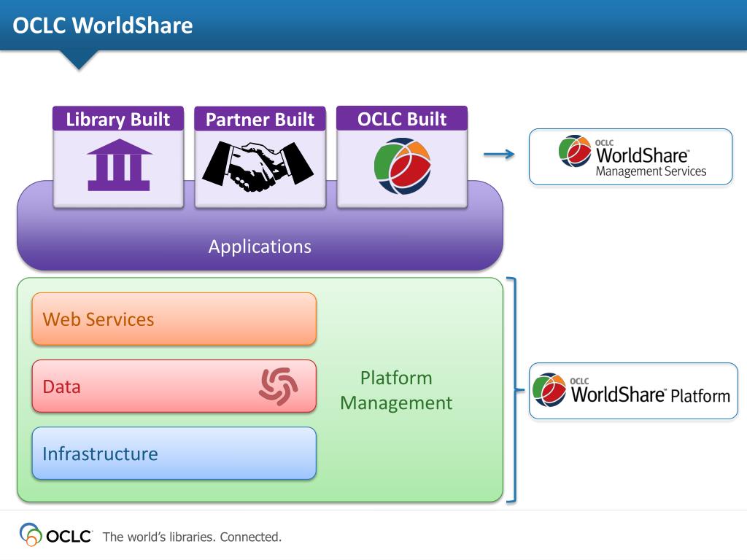Click the OCLC wordmark in footer

coord(69,536)
